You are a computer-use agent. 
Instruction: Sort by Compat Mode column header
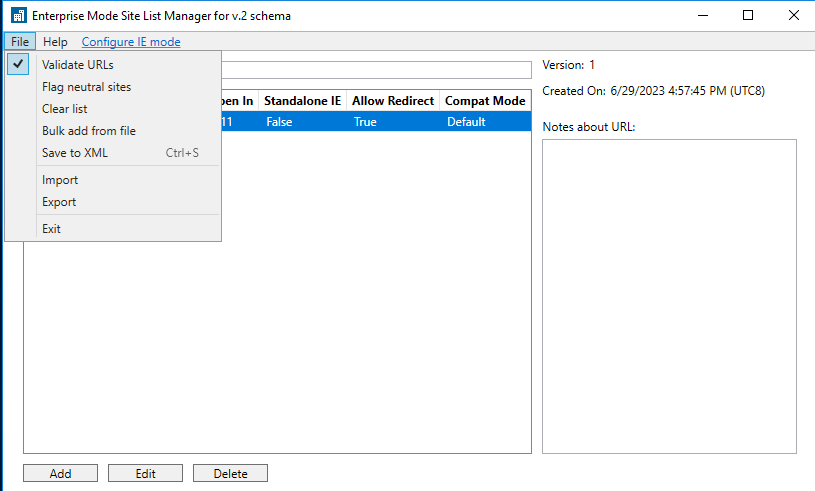tap(485, 101)
